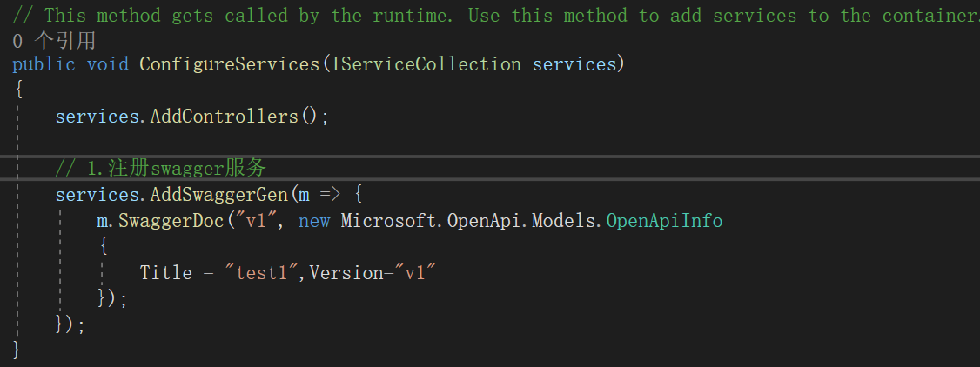Click the "services" parameter name in the signature
Image resolution: width=980 pixels, height=367 pixels.
click(574, 64)
